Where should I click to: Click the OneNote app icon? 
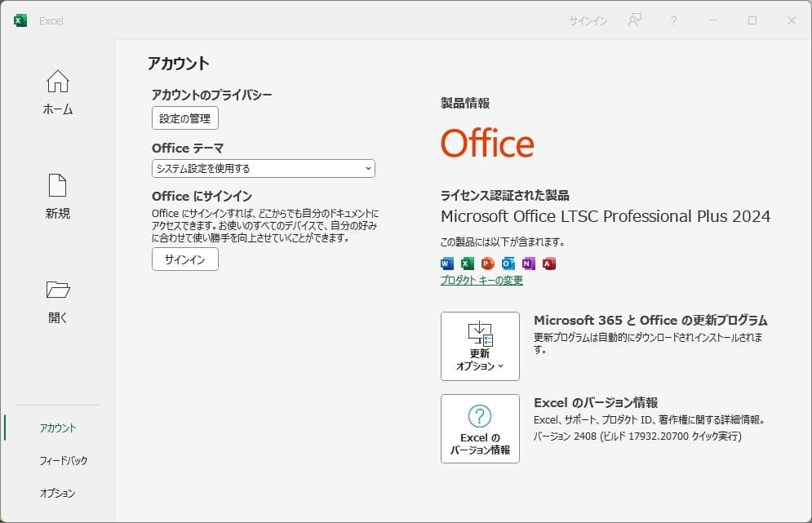(x=528, y=264)
